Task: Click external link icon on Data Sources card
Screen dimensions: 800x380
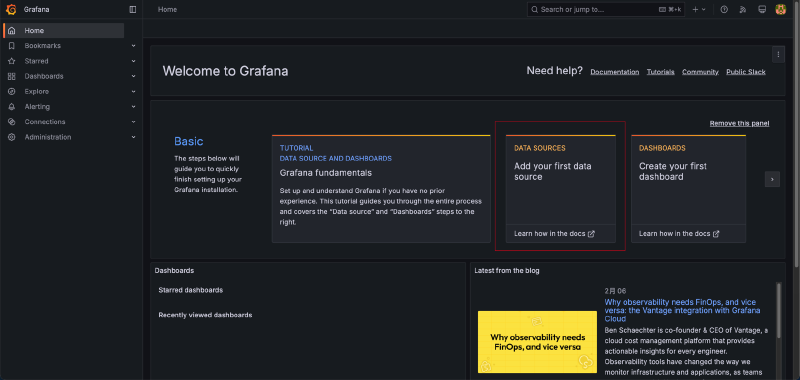Action: [591, 234]
